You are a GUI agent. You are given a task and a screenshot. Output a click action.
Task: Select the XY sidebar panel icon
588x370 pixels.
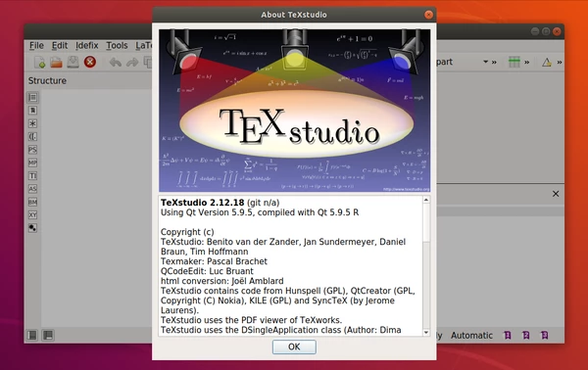pyautogui.click(x=32, y=215)
